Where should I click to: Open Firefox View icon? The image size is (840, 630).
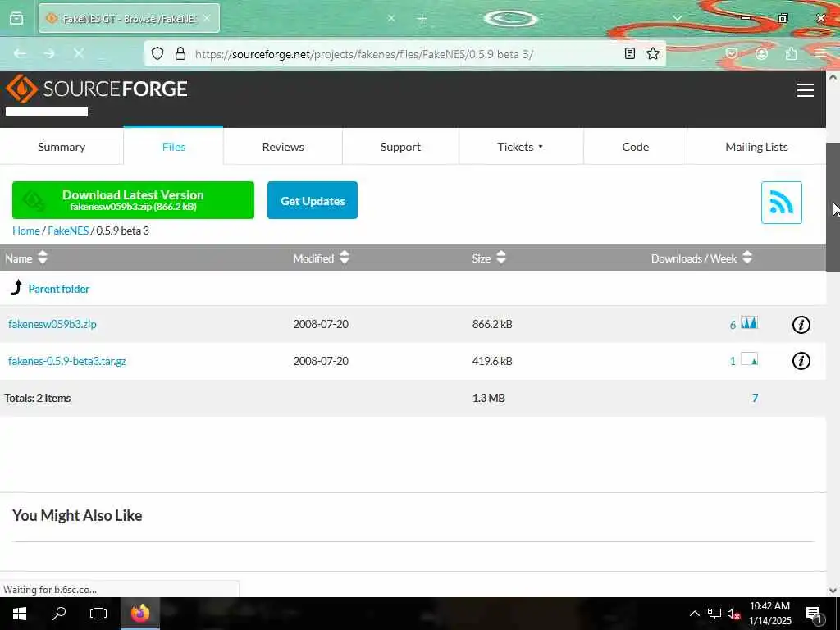[x=16, y=19]
